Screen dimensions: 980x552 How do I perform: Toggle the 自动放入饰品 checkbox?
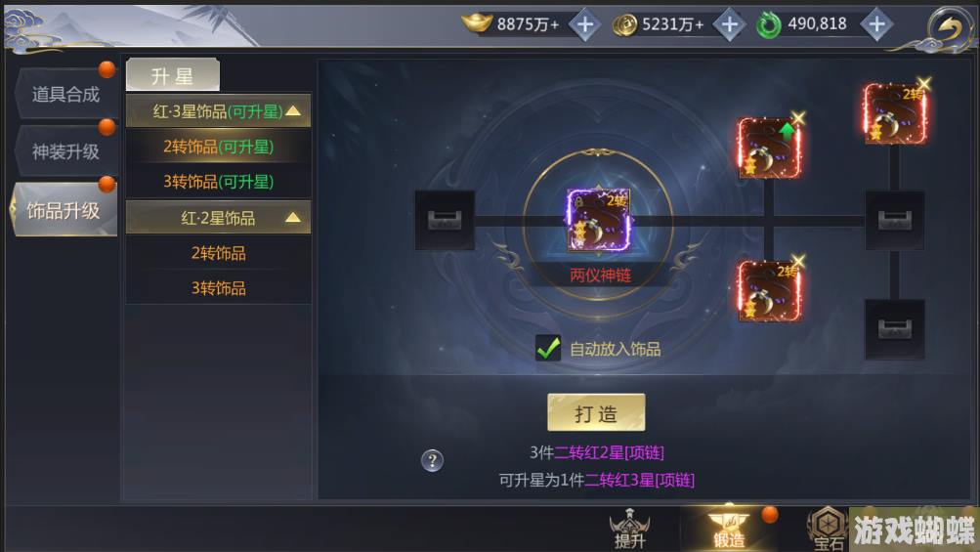(548, 348)
